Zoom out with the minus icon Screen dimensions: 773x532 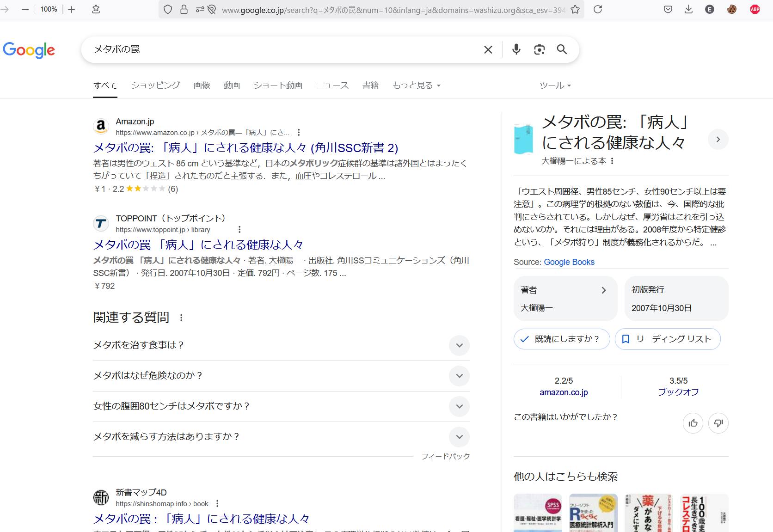[25, 9]
